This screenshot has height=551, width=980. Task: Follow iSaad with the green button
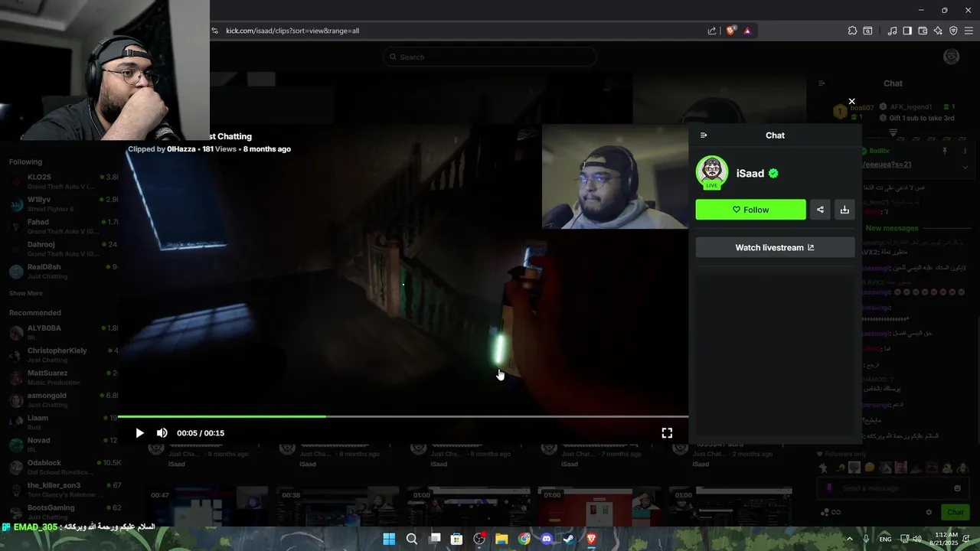[750, 210]
